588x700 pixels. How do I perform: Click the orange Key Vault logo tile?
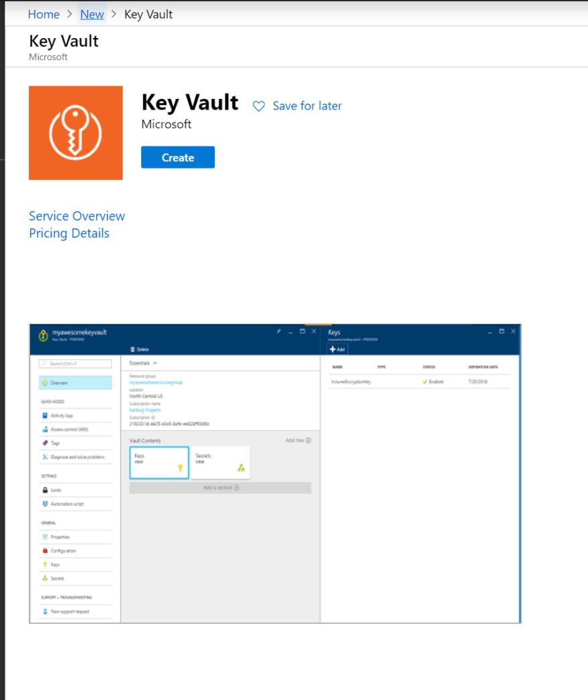pyautogui.click(x=76, y=133)
